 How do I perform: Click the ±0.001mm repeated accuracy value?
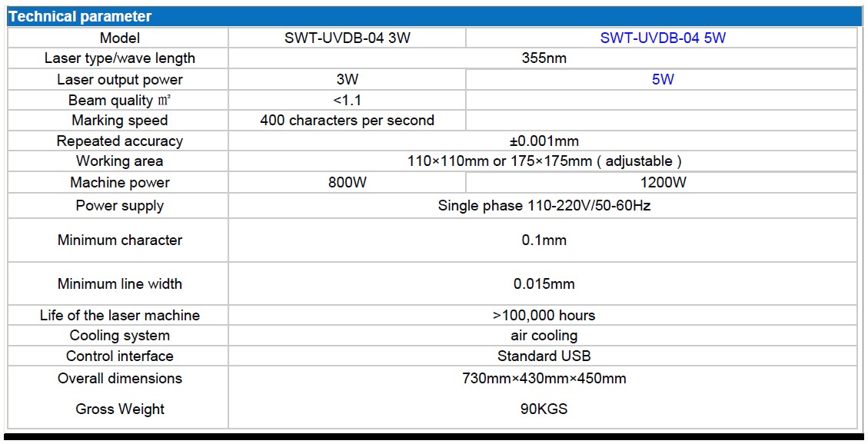544,141
